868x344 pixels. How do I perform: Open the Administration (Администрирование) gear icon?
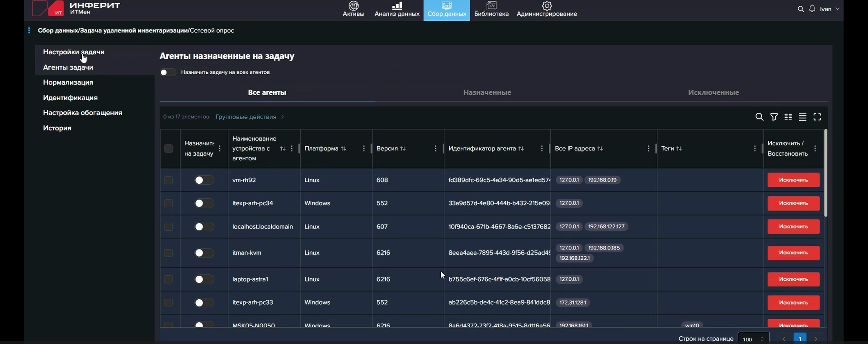click(x=547, y=6)
